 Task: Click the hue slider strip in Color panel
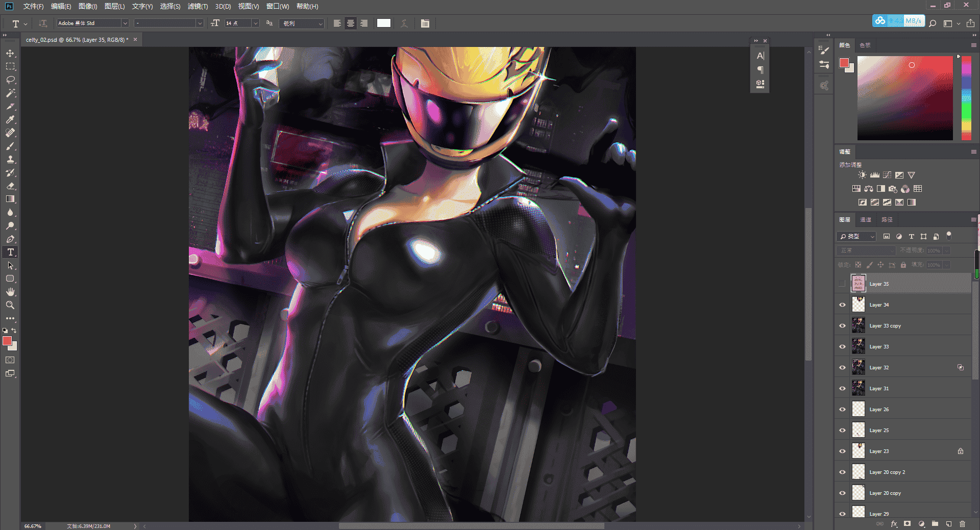966,98
